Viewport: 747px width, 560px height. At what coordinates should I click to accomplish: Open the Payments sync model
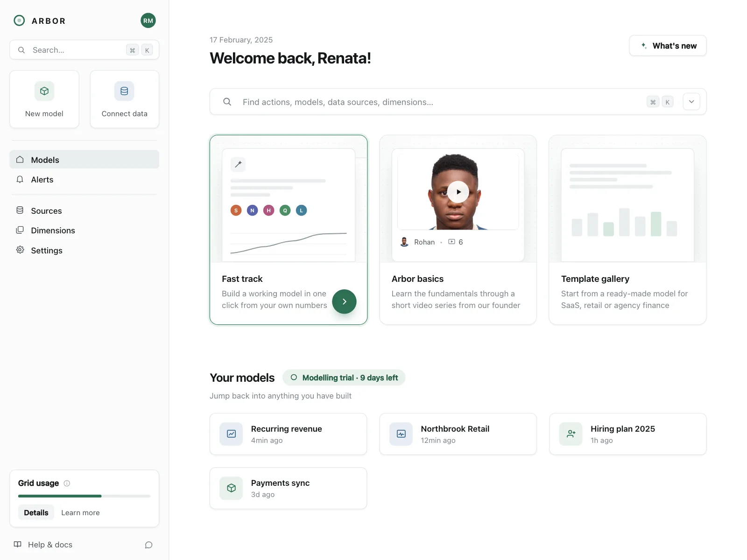click(289, 488)
